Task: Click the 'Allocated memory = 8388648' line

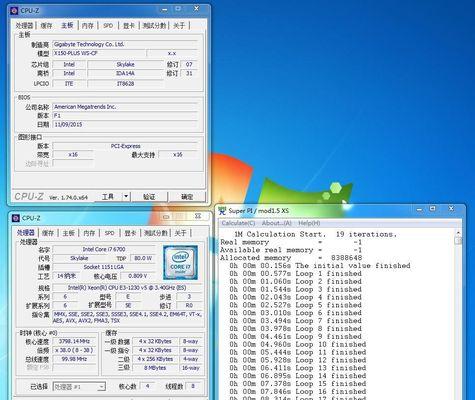Action: 291,258
